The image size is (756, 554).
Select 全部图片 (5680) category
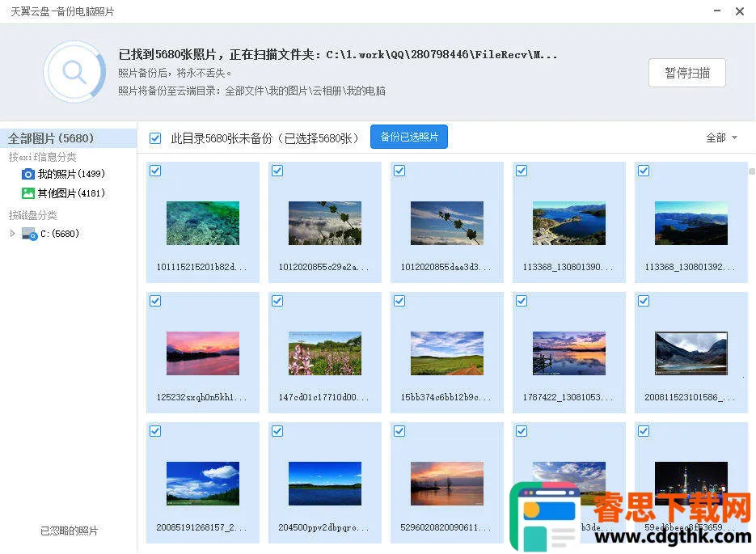(51, 138)
